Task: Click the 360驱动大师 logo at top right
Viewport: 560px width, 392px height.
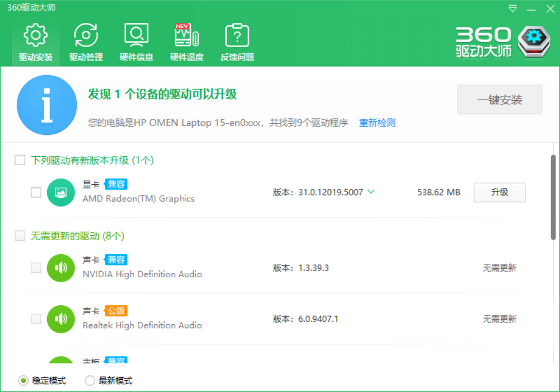Action: [498, 42]
